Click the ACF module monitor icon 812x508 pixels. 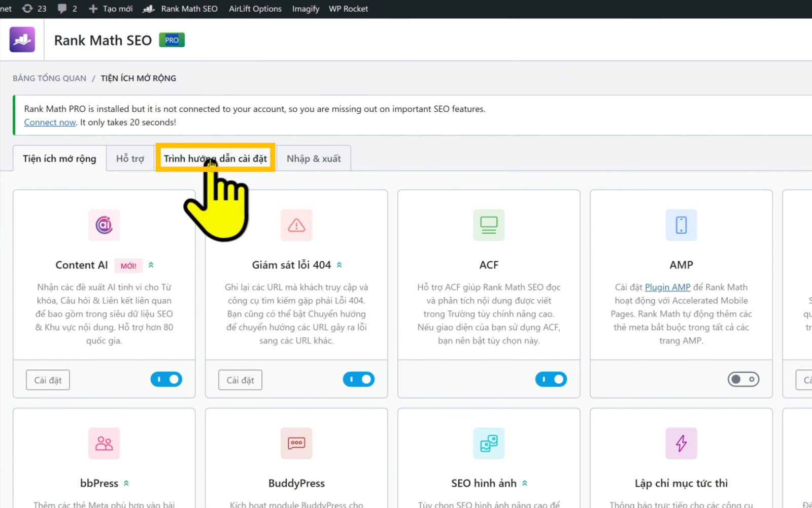[489, 225]
